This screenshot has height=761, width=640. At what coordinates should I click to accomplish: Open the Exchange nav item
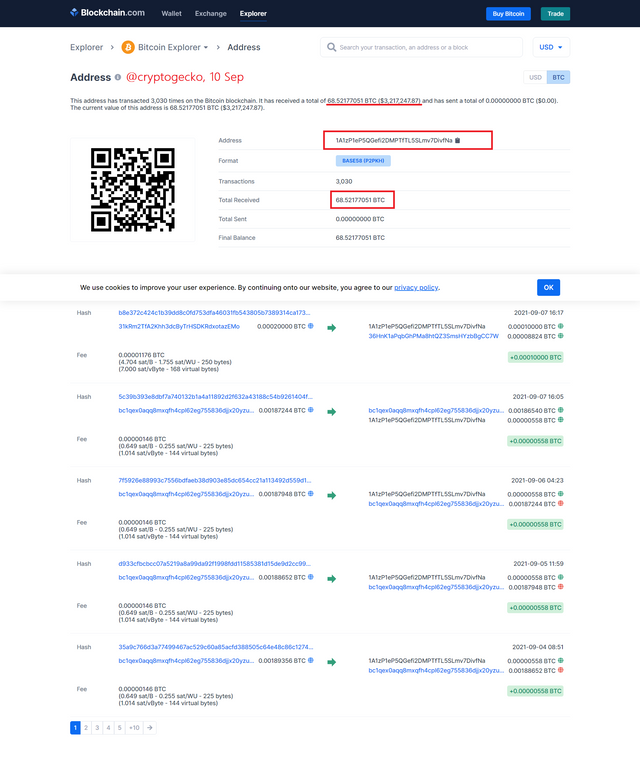[211, 14]
